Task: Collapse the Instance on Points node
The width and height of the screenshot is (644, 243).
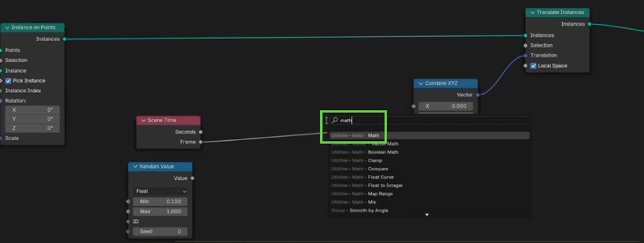Action: (7, 28)
